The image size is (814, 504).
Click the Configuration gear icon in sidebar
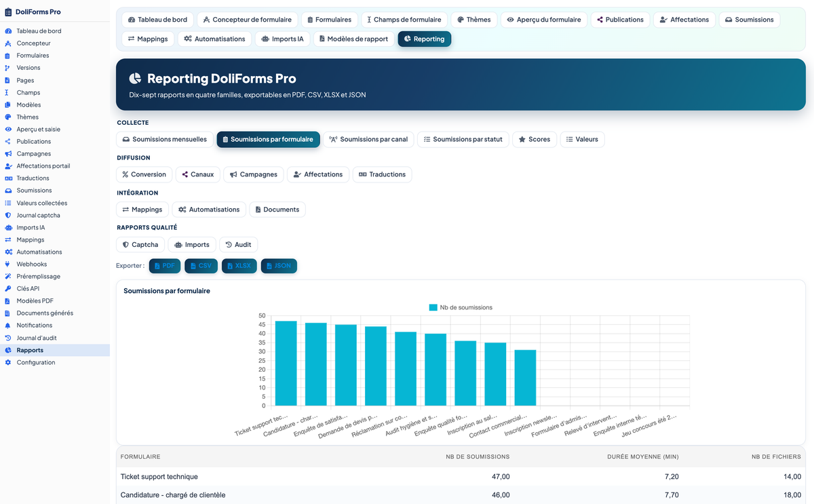[8, 362]
